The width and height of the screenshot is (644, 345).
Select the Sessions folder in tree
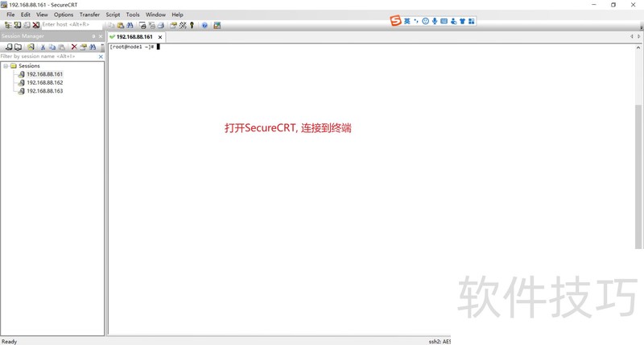click(x=29, y=66)
